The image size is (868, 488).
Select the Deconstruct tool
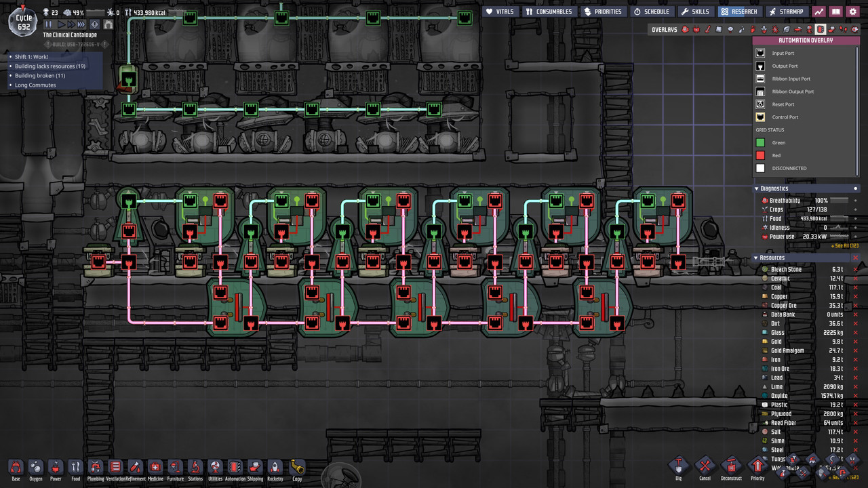731,466
